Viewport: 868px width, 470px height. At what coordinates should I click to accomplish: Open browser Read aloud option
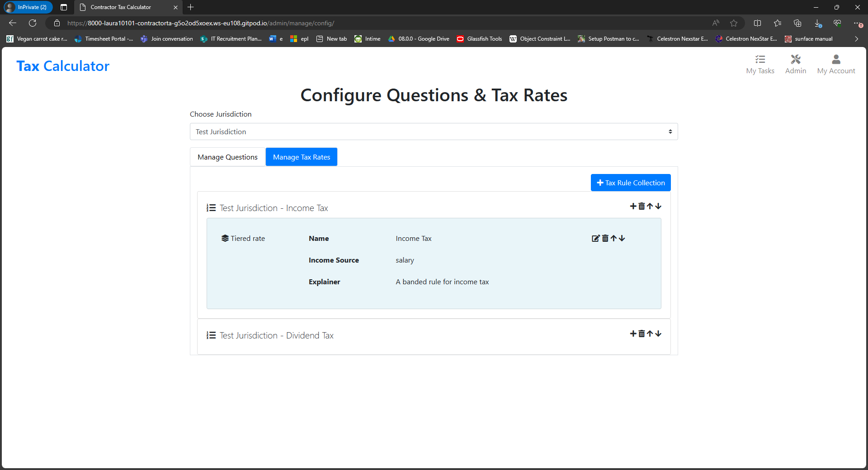(x=716, y=23)
